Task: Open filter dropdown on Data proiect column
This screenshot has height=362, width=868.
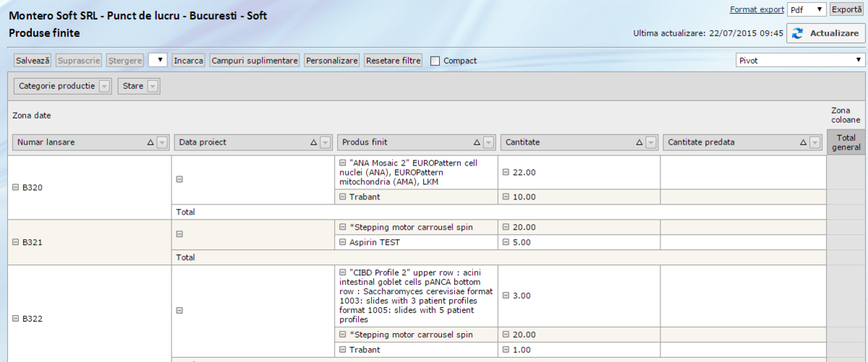Action: [325, 143]
